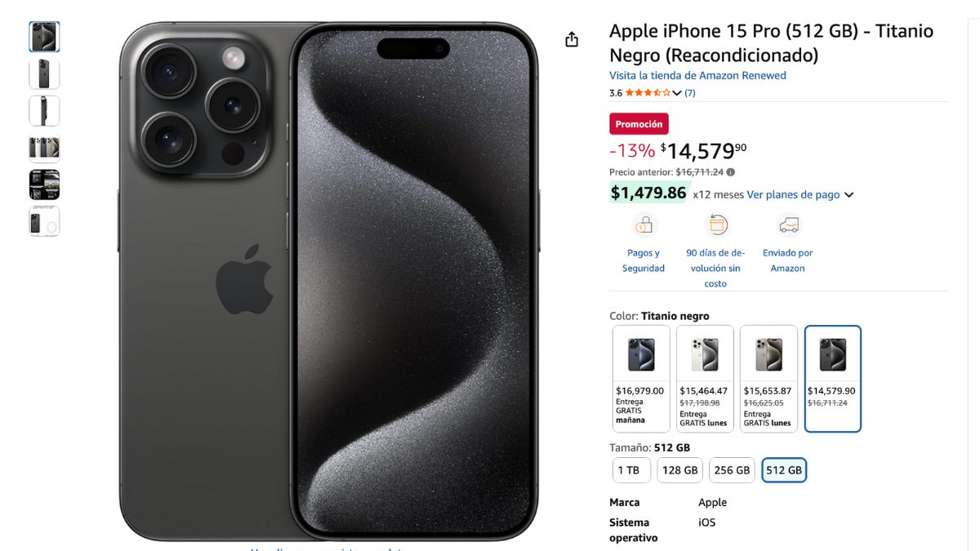The height and width of the screenshot is (551, 980).
Task: Click the star rating icons
Action: point(648,93)
